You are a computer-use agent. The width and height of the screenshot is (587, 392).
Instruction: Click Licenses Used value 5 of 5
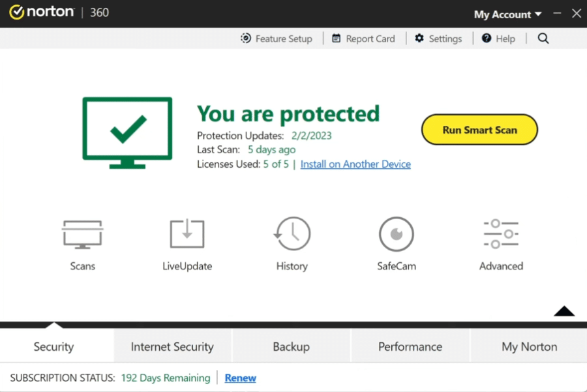pos(276,164)
